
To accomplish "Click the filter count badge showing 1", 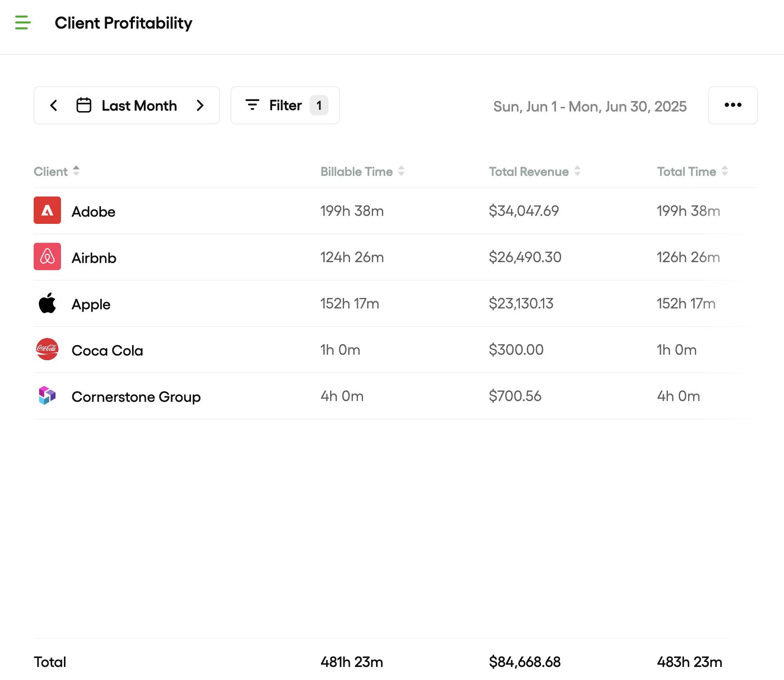I will (319, 105).
